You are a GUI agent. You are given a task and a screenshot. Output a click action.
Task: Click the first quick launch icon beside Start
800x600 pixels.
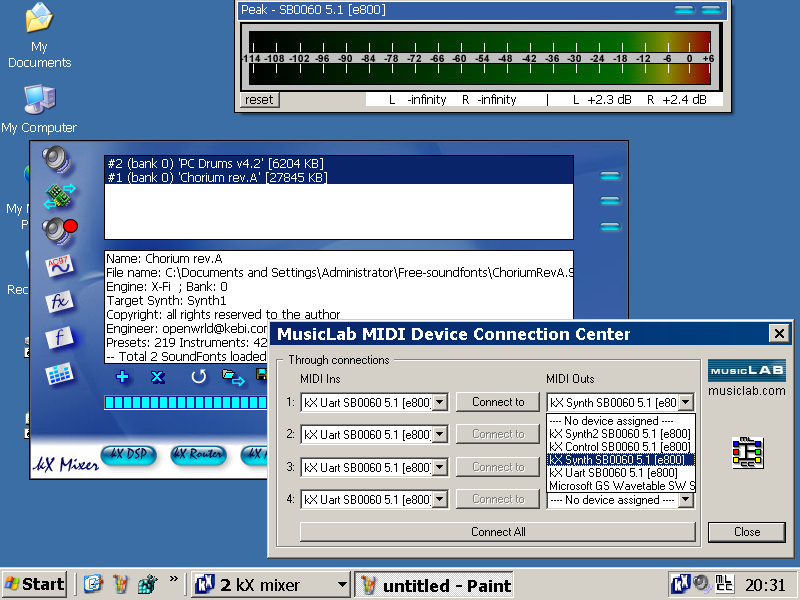(93, 584)
